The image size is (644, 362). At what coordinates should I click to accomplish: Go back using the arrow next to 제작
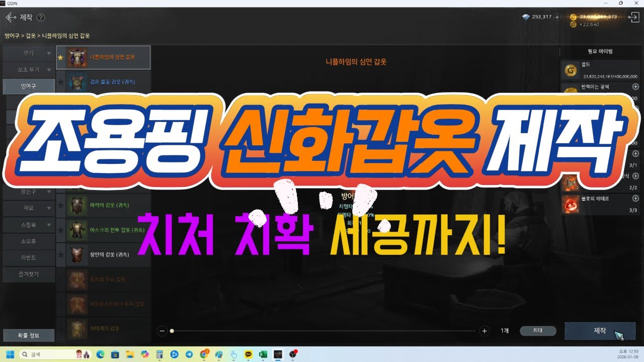pyautogui.click(x=11, y=17)
